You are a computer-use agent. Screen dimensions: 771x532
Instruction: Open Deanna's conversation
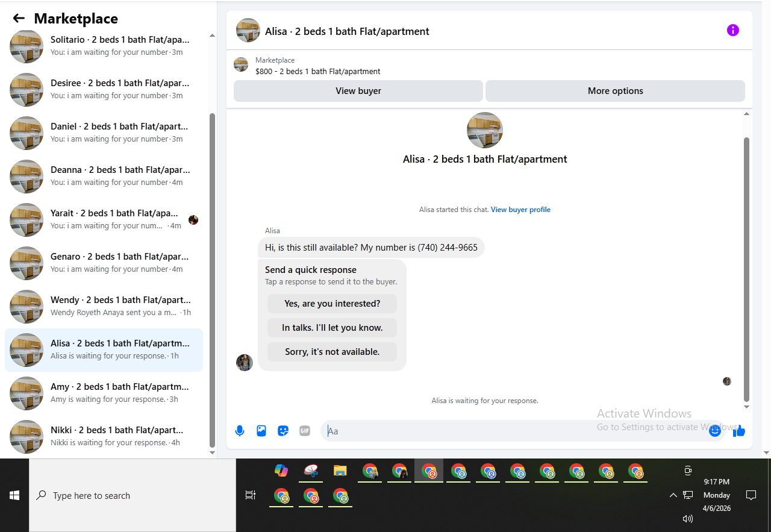(104, 177)
